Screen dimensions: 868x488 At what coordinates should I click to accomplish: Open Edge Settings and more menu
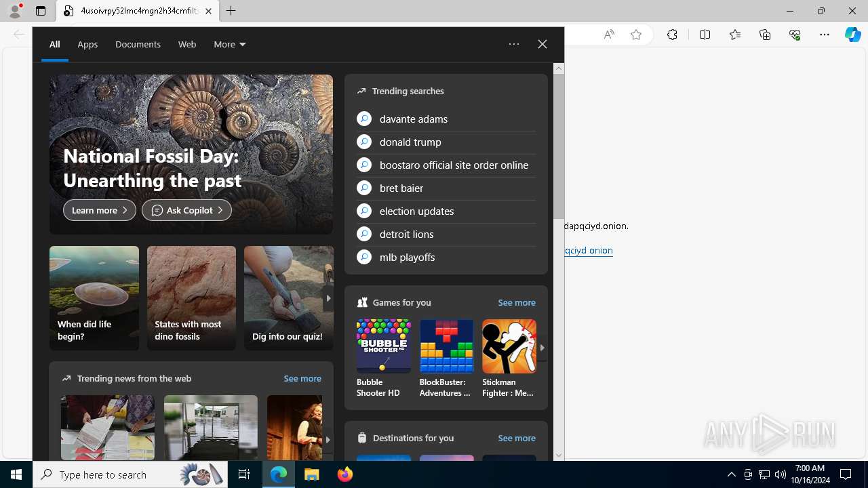click(825, 35)
